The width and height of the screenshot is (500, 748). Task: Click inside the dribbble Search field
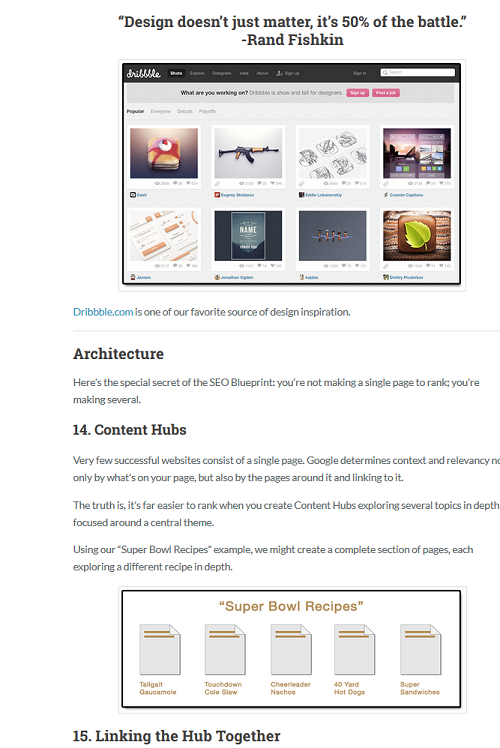[x=417, y=73]
